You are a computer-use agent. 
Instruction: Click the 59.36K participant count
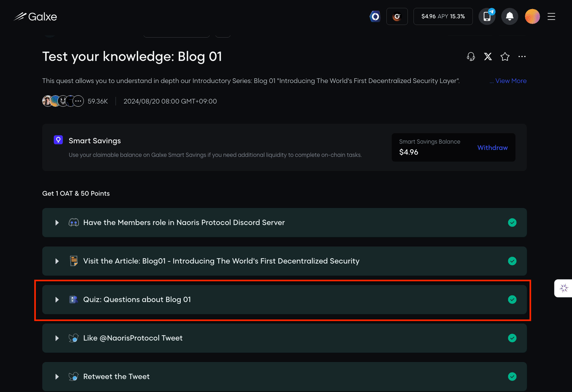coord(98,101)
